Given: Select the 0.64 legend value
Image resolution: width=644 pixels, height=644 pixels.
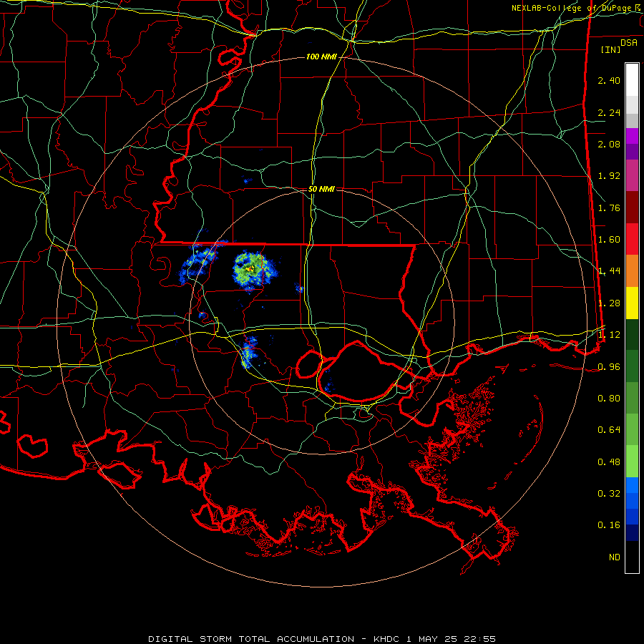Looking at the screenshot, I should point(609,430).
